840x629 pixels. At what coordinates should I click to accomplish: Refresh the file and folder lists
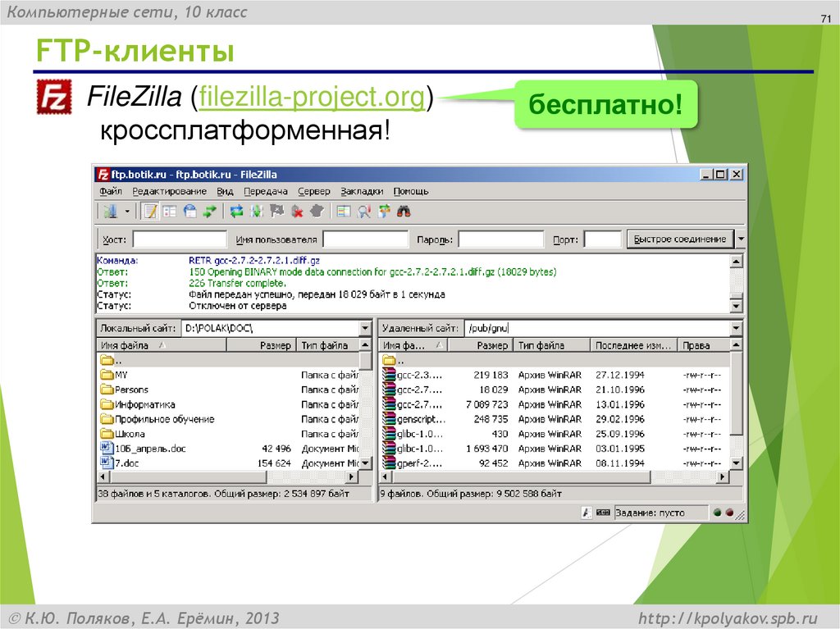point(236,212)
